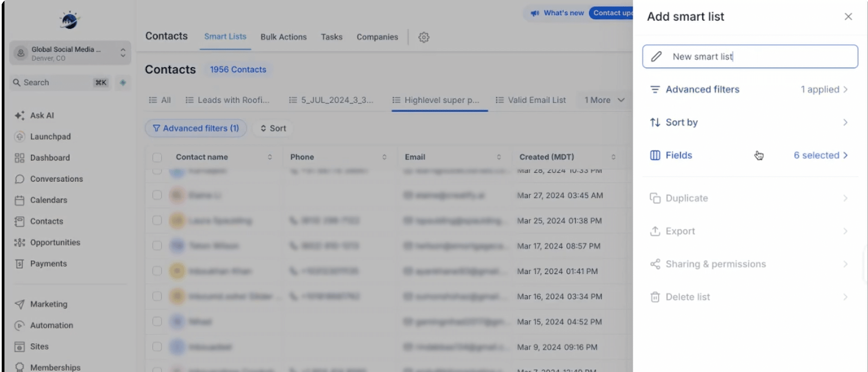This screenshot has height=372, width=868.
Task: Switch to the Bulk Actions tab
Action: tap(284, 37)
